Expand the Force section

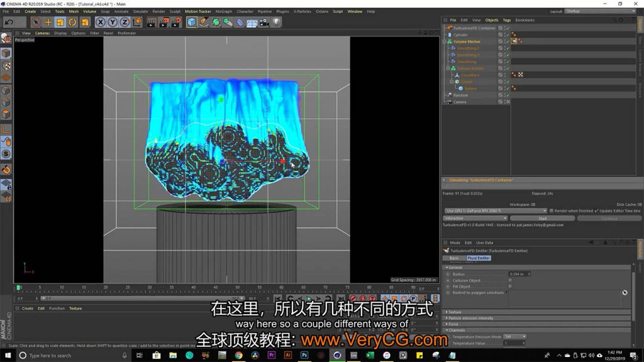point(447,324)
